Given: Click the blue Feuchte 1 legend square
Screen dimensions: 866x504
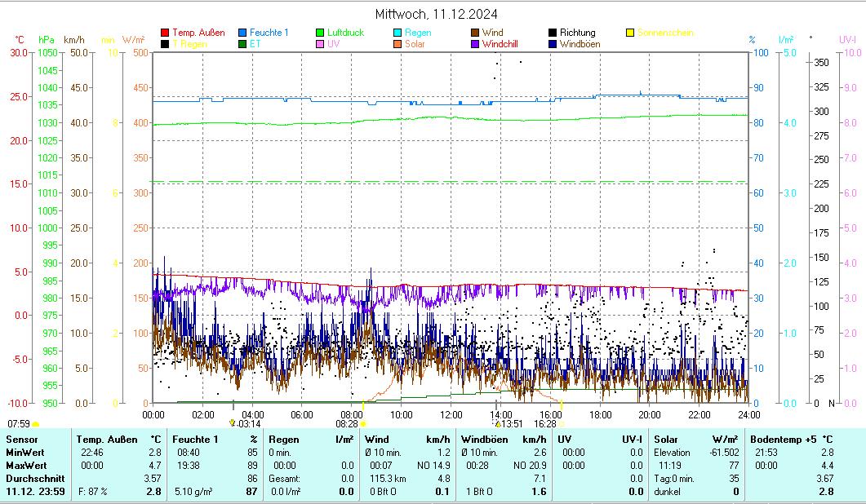Looking at the screenshot, I should point(242,33).
